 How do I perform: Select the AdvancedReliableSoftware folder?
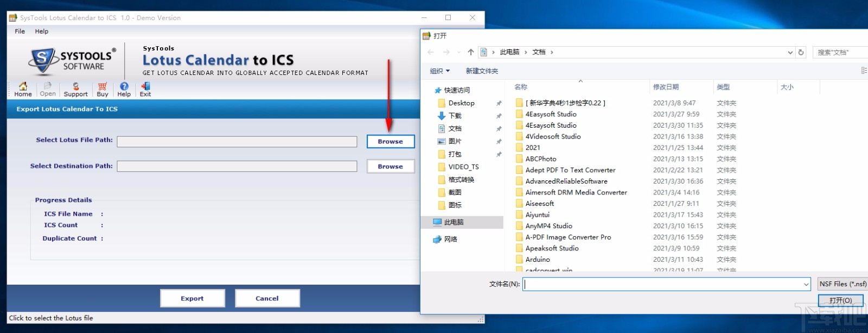click(x=566, y=181)
